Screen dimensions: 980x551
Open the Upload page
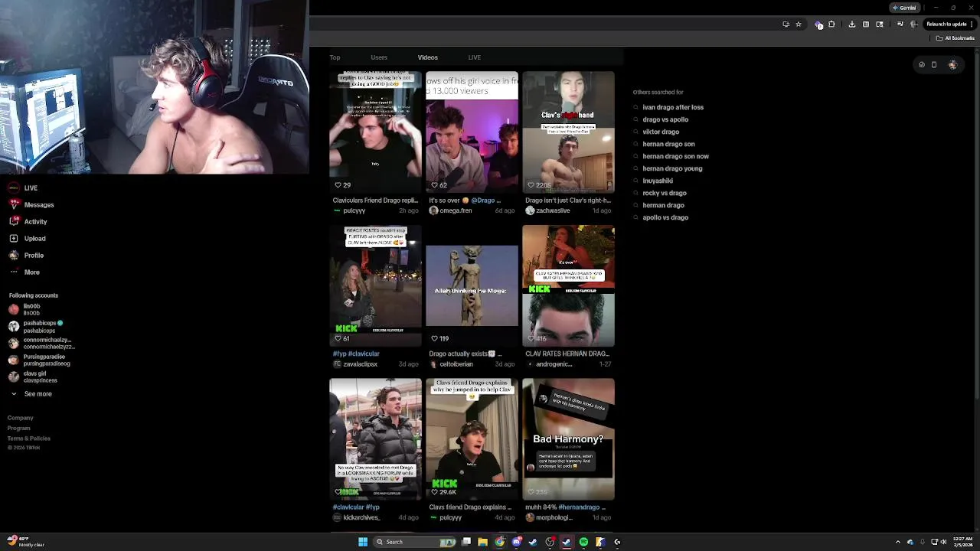[x=28, y=239]
